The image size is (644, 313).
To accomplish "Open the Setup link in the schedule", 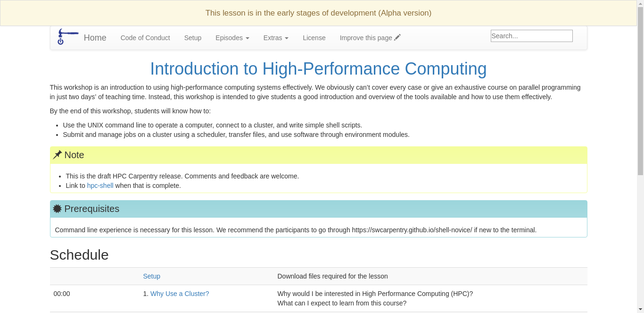I will click(152, 276).
